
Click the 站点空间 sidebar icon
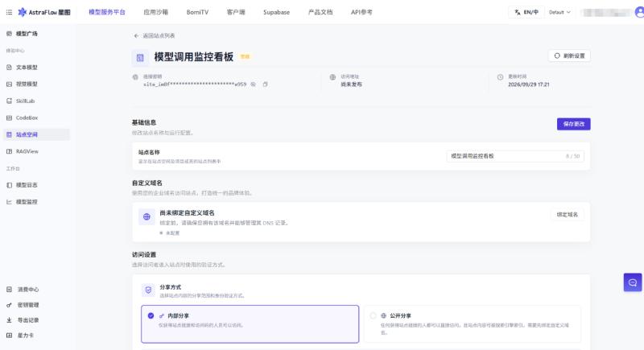click(x=9, y=134)
